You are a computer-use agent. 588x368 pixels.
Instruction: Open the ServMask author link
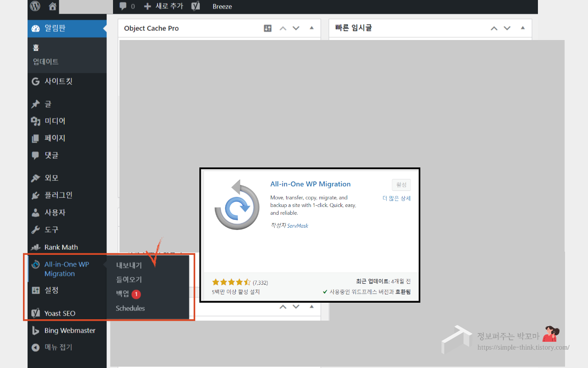tap(298, 226)
